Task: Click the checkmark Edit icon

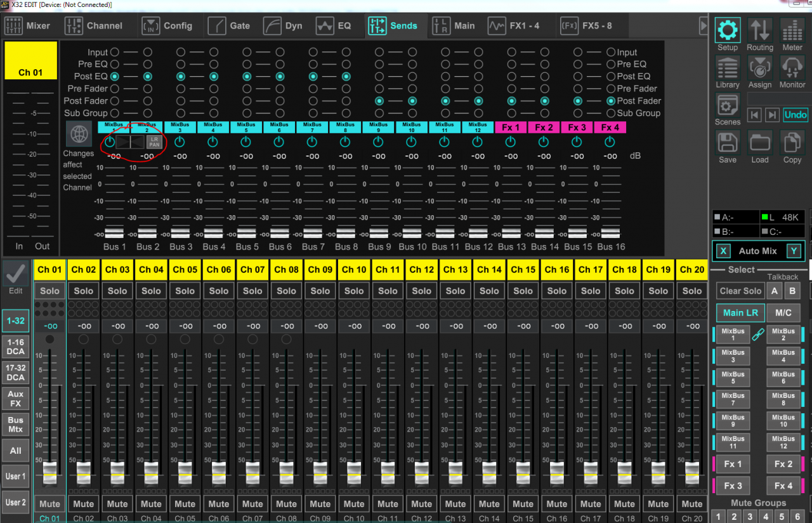Action: (x=15, y=274)
